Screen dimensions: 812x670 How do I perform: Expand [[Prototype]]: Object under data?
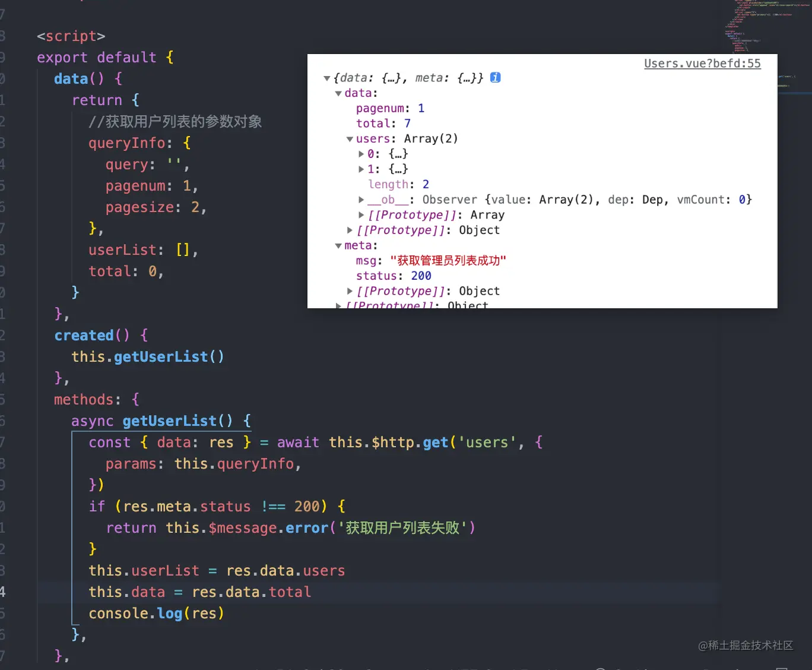(350, 230)
